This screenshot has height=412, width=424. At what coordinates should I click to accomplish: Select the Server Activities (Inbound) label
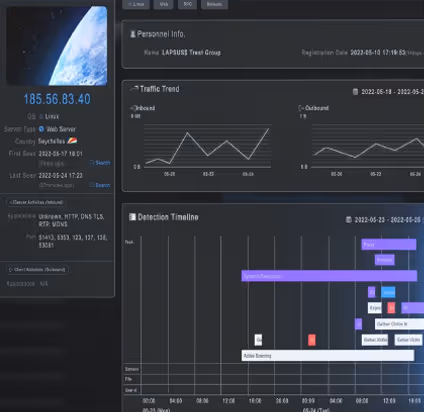36,202
